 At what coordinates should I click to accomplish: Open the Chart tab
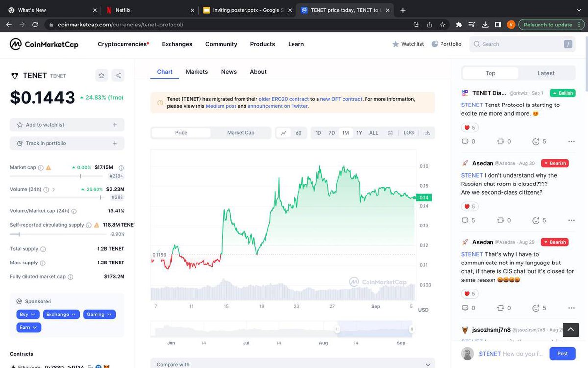(165, 72)
